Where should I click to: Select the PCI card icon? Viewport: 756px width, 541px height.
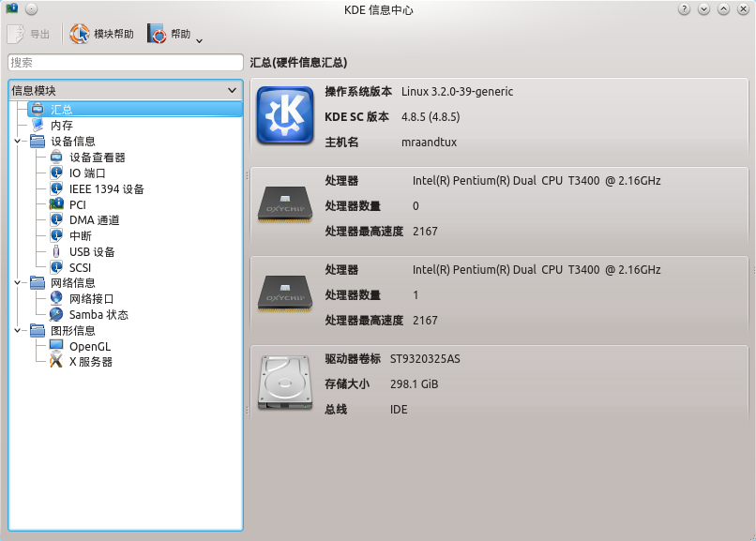coord(56,204)
